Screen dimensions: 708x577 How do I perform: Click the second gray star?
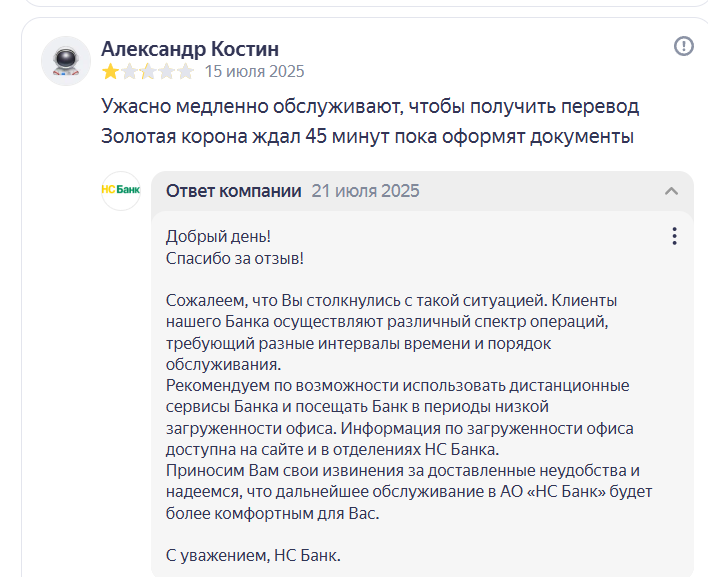coord(129,71)
